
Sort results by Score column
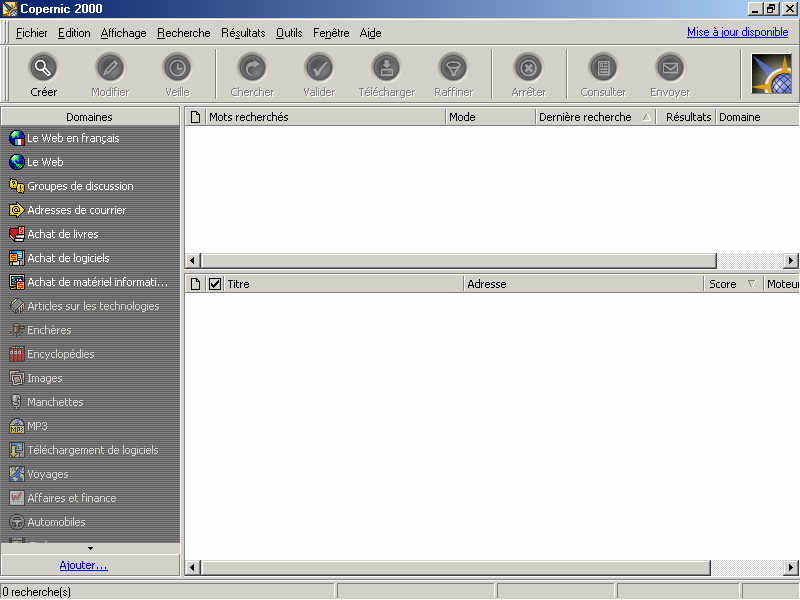pyautogui.click(x=732, y=284)
